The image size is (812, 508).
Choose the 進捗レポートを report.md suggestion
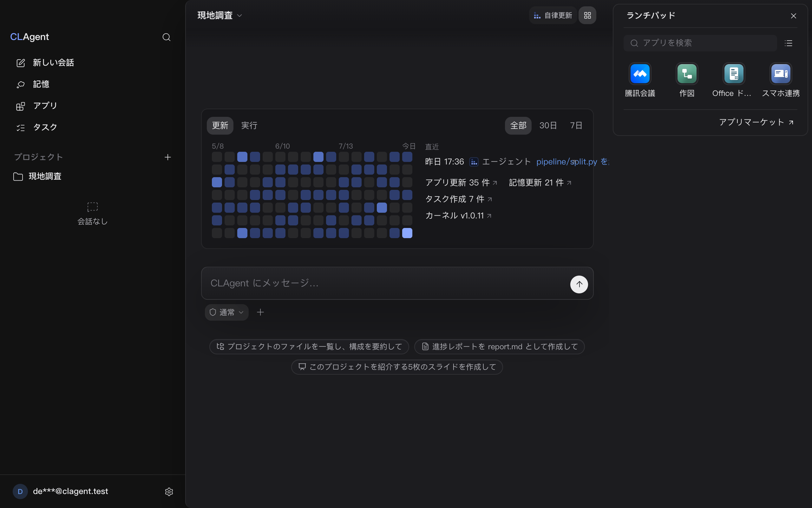click(499, 346)
